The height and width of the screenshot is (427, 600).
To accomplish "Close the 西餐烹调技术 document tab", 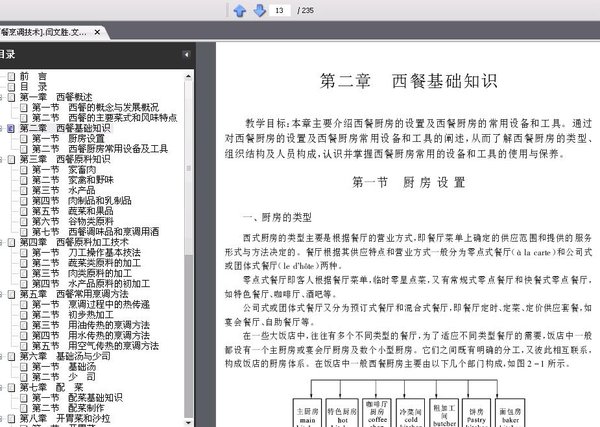I will pos(97,32).
